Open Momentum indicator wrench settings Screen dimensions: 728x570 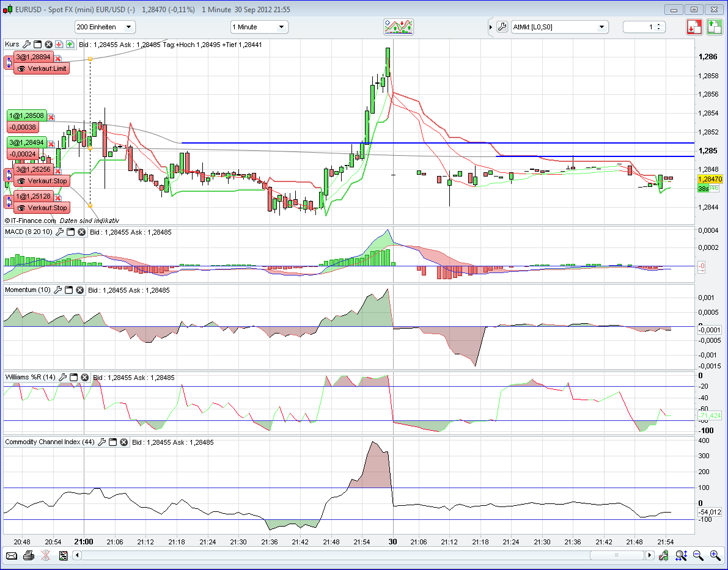58,290
